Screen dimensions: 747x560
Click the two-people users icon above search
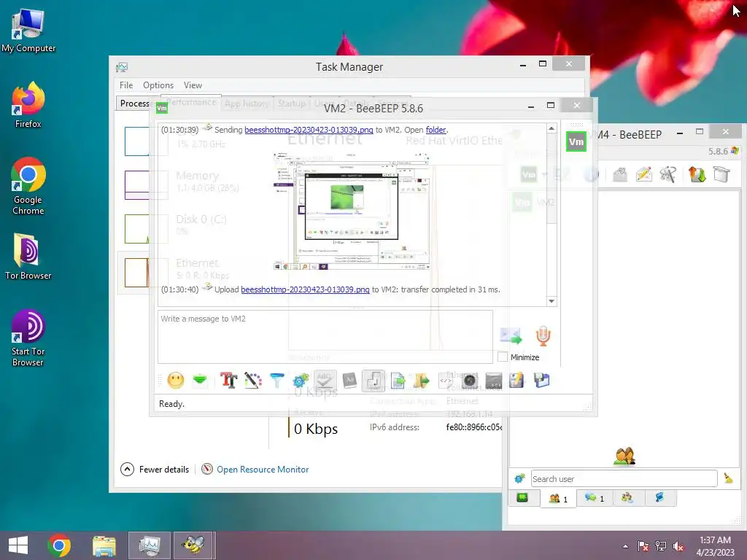[624, 456]
